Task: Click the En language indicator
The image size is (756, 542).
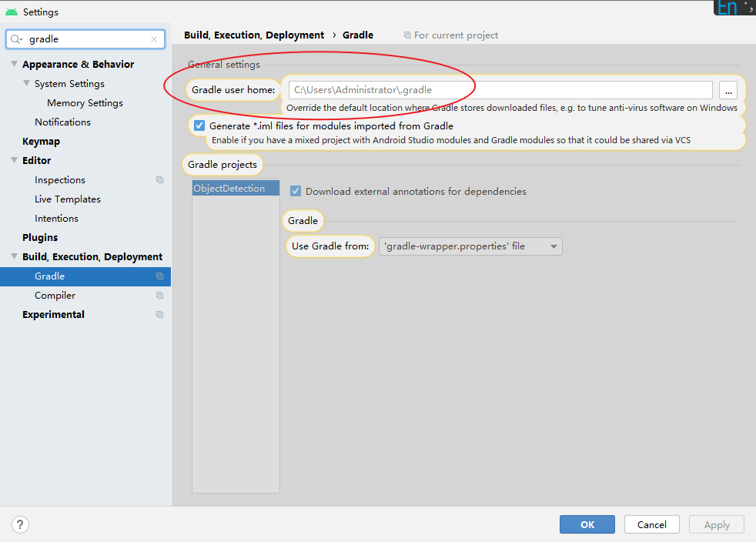Action: [x=727, y=7]
